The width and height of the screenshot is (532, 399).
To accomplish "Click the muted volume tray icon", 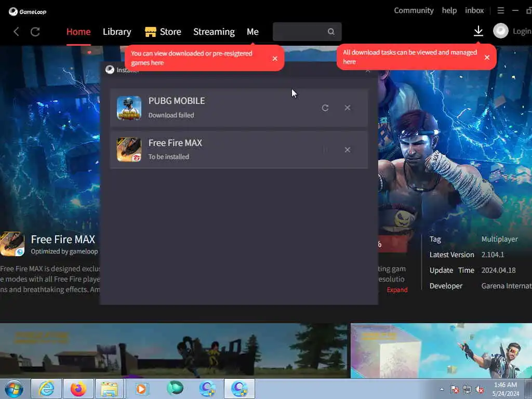I will coord(480,390).
